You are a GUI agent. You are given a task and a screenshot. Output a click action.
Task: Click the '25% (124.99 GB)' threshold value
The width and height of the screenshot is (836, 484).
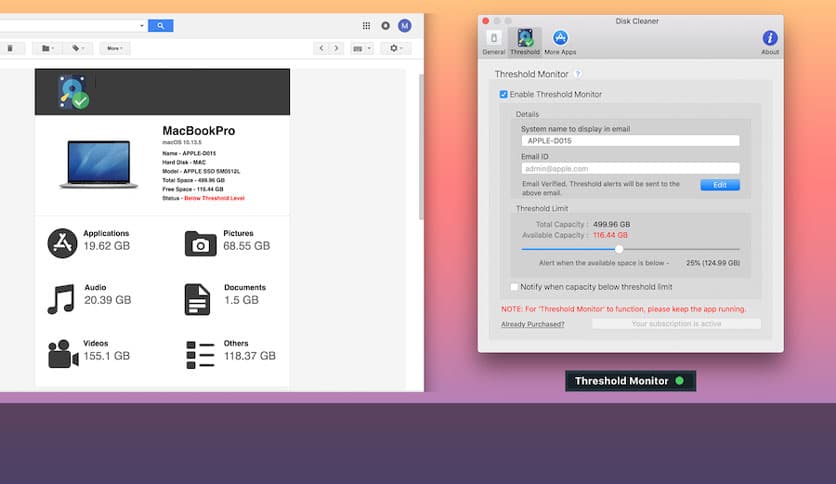tap(713, 263)
